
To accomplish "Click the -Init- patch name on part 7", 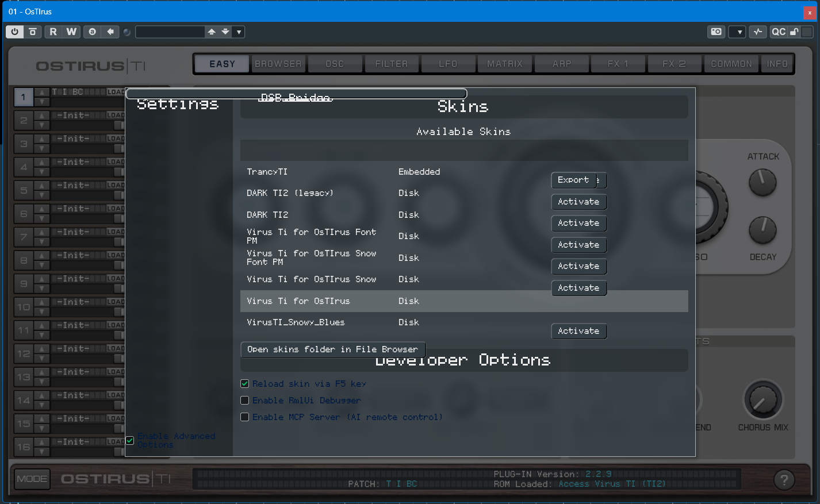I will (x=73, y=232).
